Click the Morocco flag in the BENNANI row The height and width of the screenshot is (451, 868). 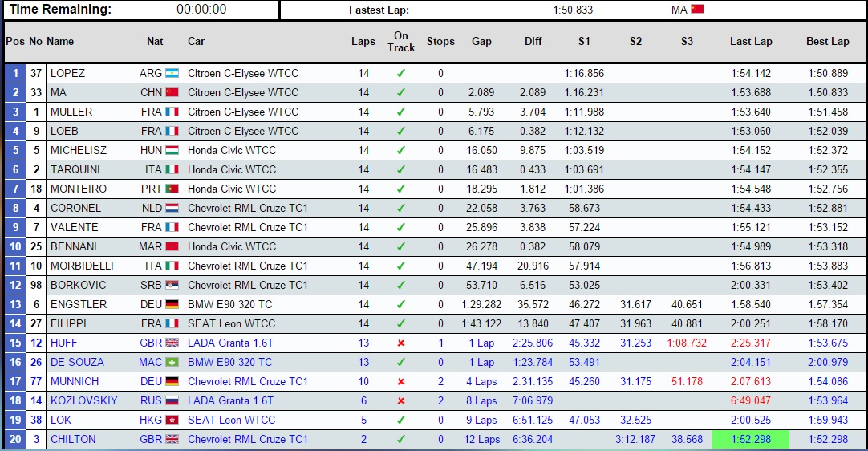pos(172,246)
